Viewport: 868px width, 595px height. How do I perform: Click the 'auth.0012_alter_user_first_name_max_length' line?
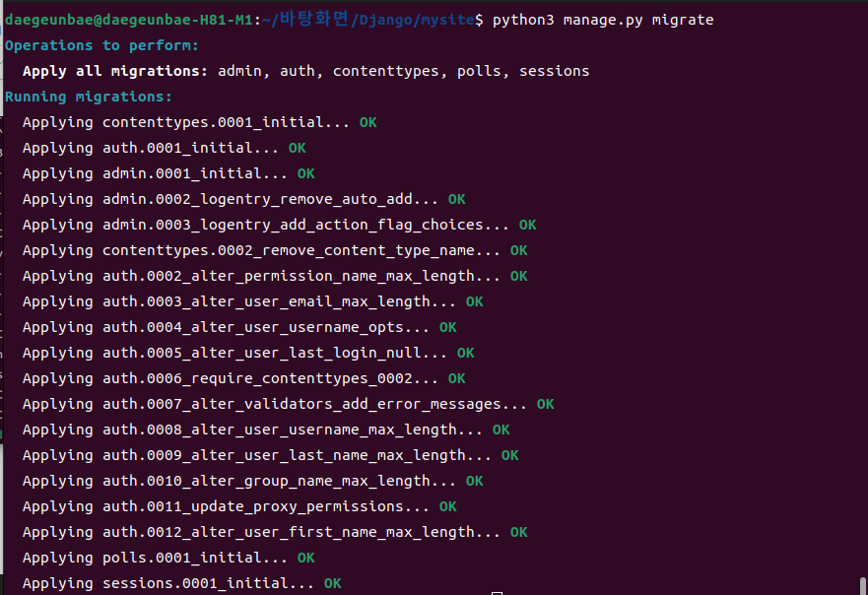click(275, 532)
